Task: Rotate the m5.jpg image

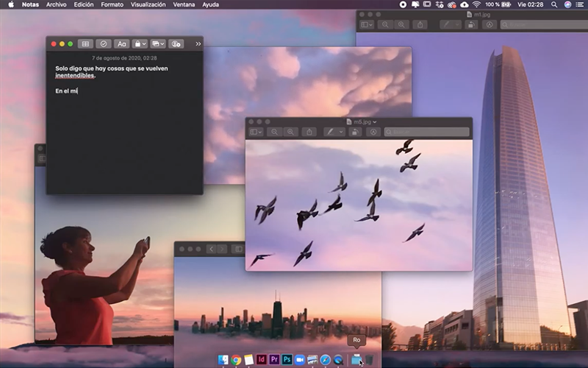Action: click(x=354, y=132)
